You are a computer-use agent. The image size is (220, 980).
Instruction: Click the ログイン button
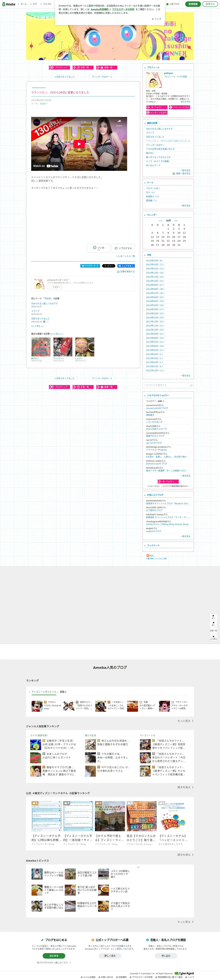pos(210,4)
